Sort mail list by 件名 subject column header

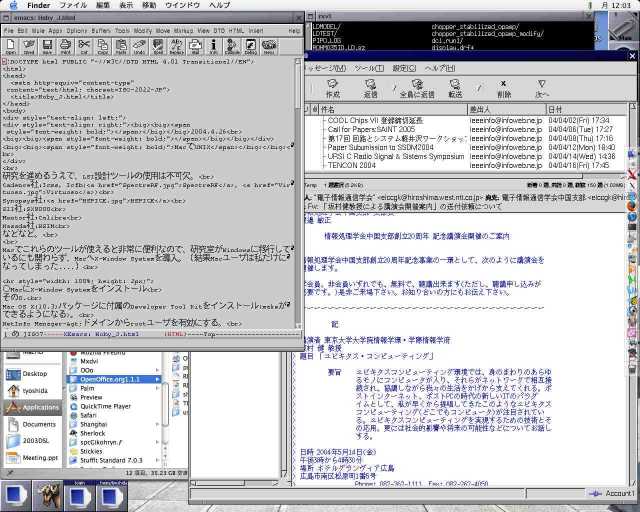point(393,109)
